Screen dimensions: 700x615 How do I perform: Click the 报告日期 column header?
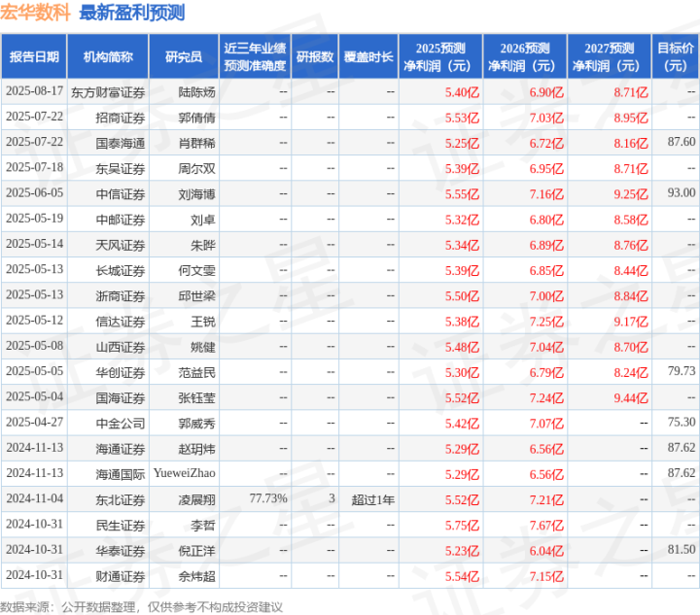tap(34, 56)
